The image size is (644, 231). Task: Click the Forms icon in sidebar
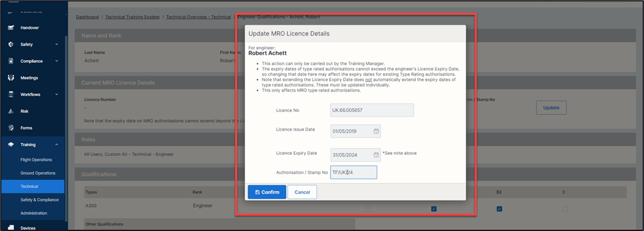[x=11, y=128]
